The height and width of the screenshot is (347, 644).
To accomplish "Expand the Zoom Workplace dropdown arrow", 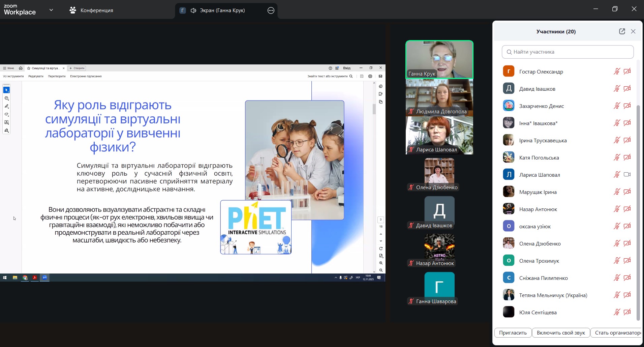I will tap(51, 10).
